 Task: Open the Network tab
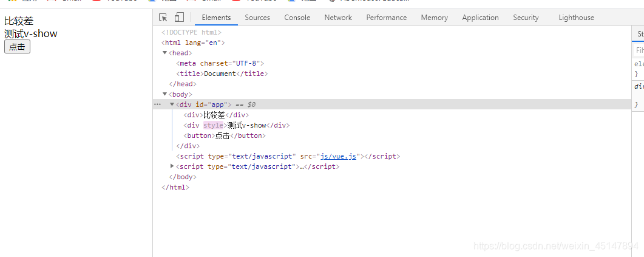point(339,17)
